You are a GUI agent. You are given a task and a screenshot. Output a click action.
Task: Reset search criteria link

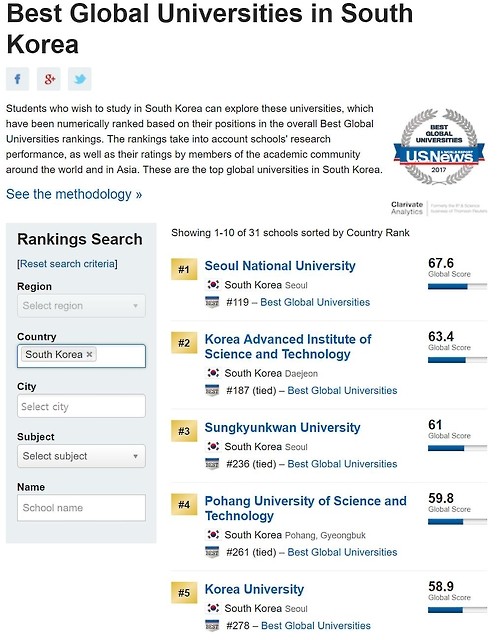pyautogui.click(x=67, y=264)
